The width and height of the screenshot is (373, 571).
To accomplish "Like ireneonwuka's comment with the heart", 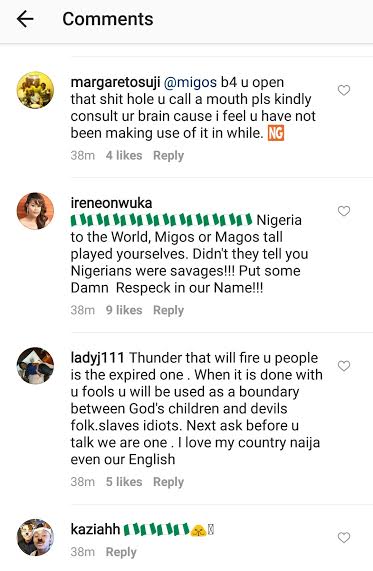I will point(343,211).
